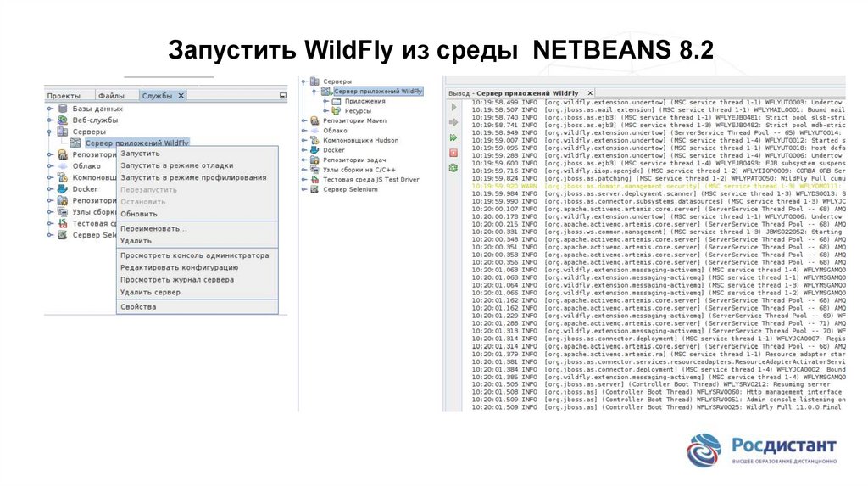The image size is (868, 487).
Task: Select the Веб-службы tree row
Action: (x=95, y=120)
